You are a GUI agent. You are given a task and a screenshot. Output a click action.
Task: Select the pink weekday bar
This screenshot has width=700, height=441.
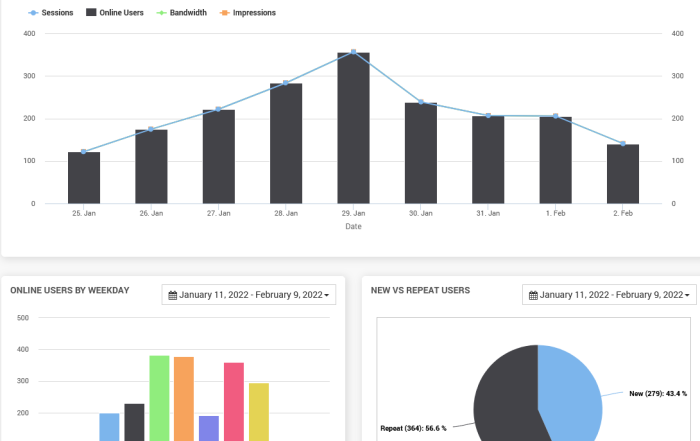point(234,402)
